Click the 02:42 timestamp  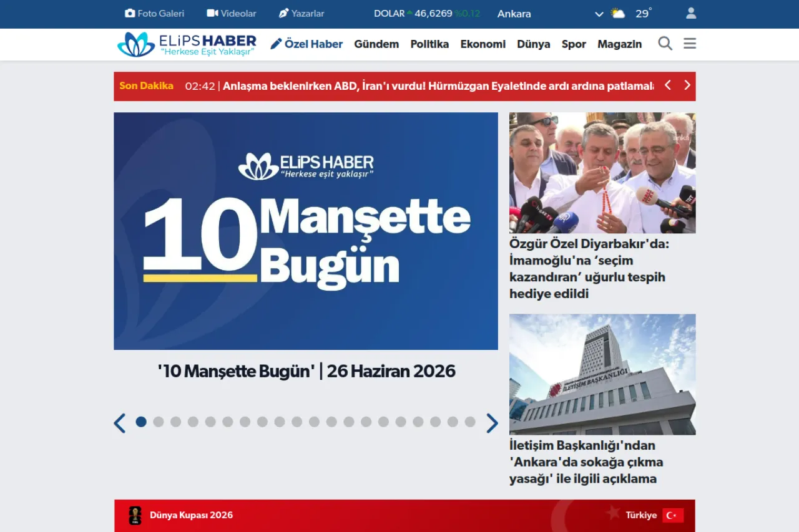coord(200,86)
